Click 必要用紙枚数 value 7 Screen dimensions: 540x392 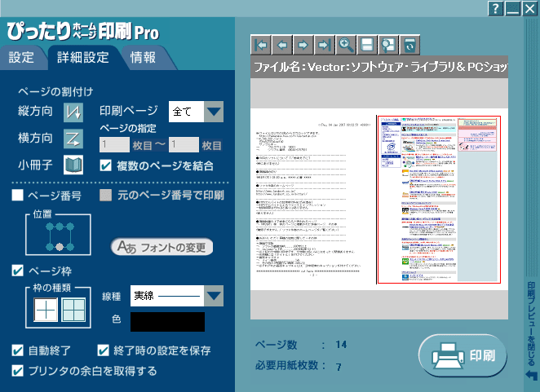pos(339,367)
